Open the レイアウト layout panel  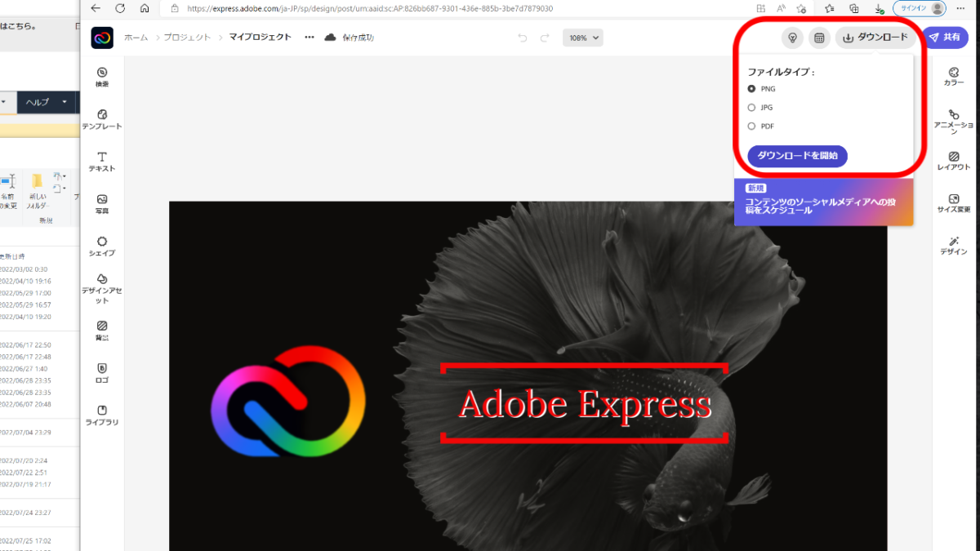[x=954, y=161]
